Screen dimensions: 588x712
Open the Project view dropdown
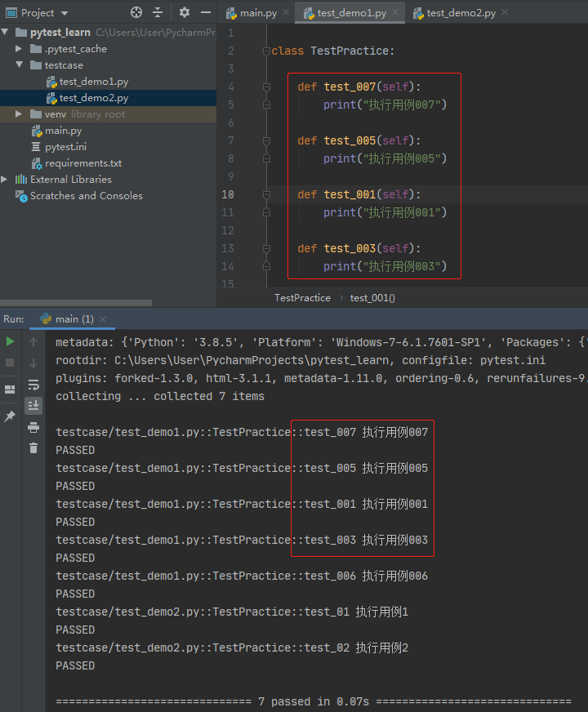[65, 13]
